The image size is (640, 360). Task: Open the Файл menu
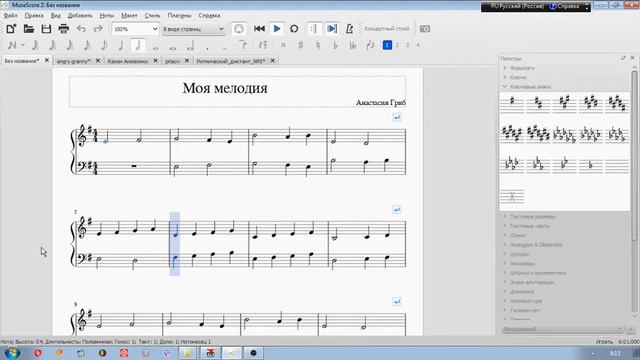click(11, 16)
